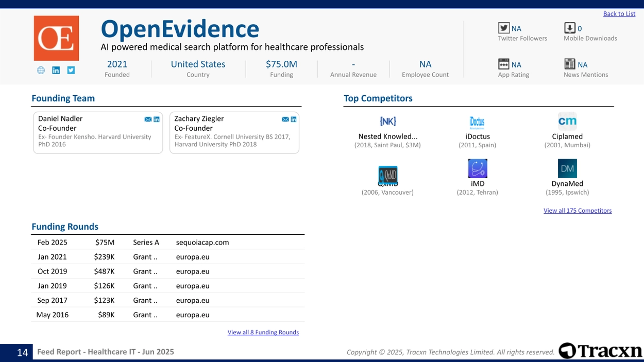The width and height of the screenshot is (644, 362).
Task: Open the DynaMed competitor logo
Action: click(567, 168)
